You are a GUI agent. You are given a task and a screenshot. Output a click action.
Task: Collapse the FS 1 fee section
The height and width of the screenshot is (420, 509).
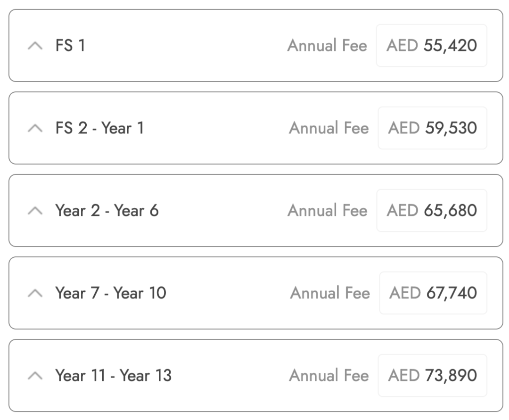point(35,46)
